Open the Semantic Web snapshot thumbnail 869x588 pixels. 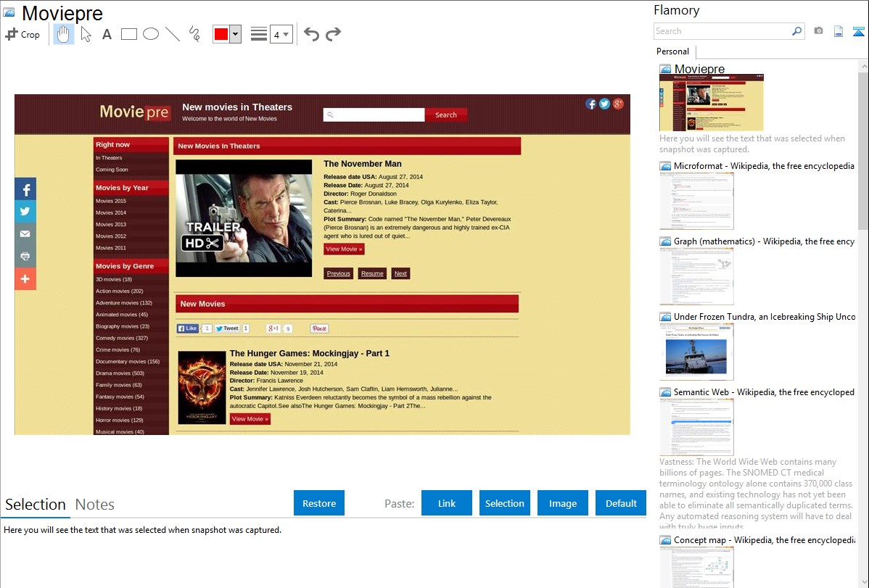pyautogui.click(x=696, y=427)
